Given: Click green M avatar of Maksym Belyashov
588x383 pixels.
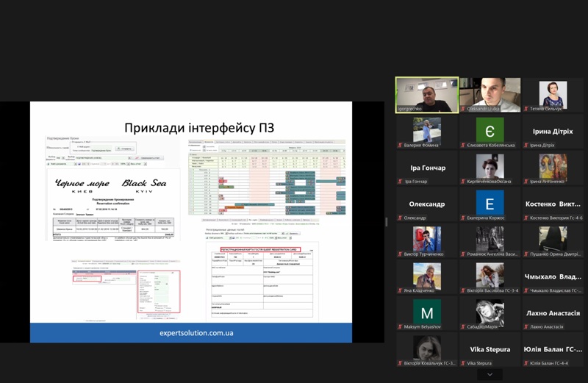Looking at the screenshot, I should click(427, 312).
